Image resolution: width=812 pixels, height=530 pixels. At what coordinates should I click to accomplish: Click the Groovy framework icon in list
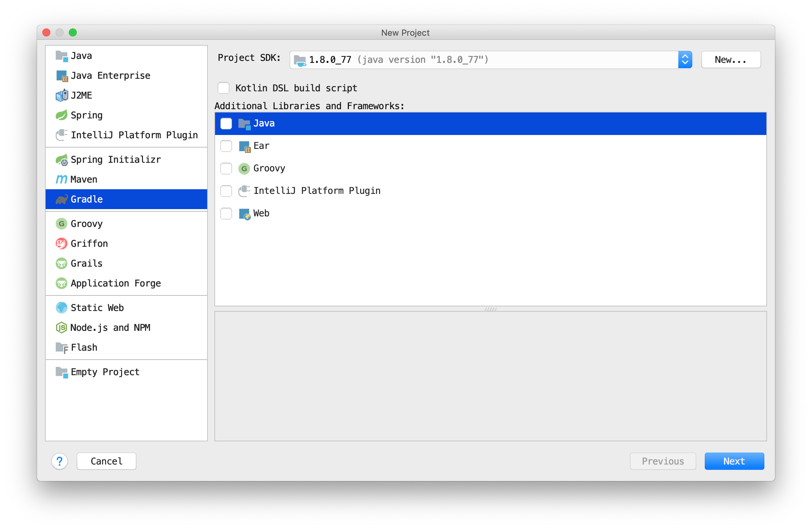click(x=244, y=169)
